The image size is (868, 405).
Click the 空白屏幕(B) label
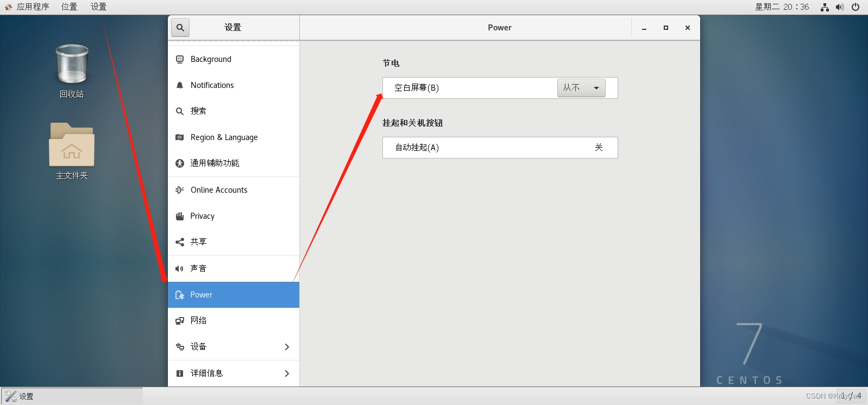tap(417, 88)
